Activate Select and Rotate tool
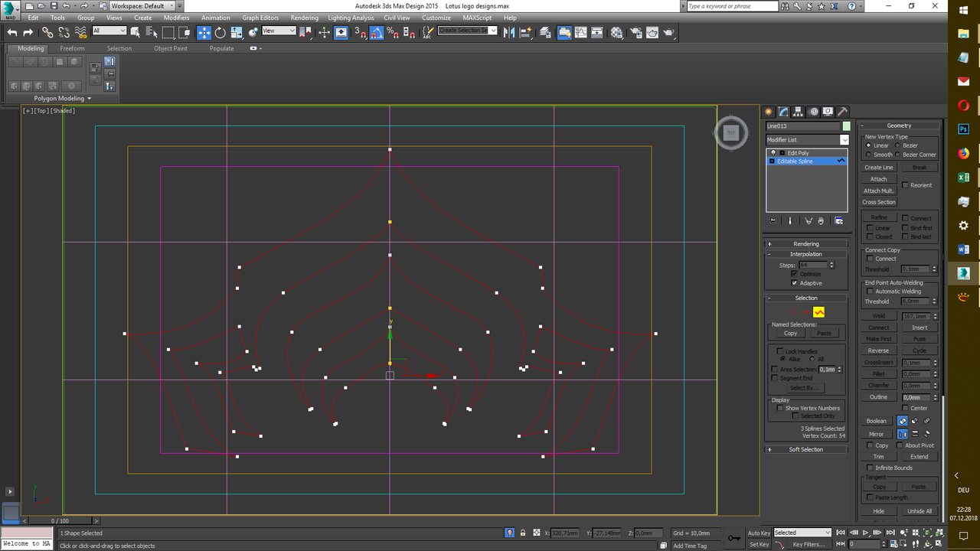980x551 pixels. pos(220,32)
